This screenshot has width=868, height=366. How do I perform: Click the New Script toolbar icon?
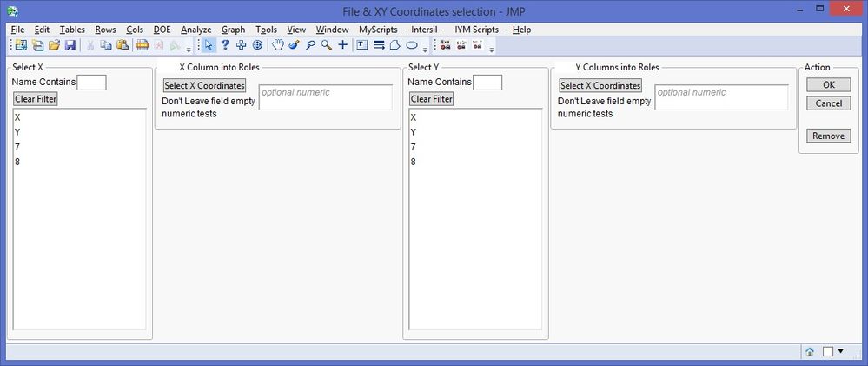coord(37,45)
